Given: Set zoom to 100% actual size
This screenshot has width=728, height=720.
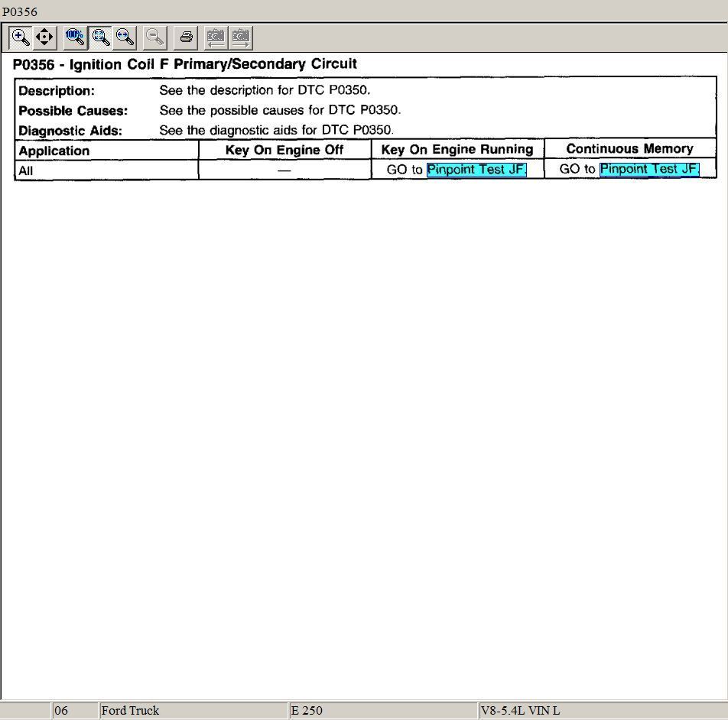Looking at the screenshot, I should 75,37.
